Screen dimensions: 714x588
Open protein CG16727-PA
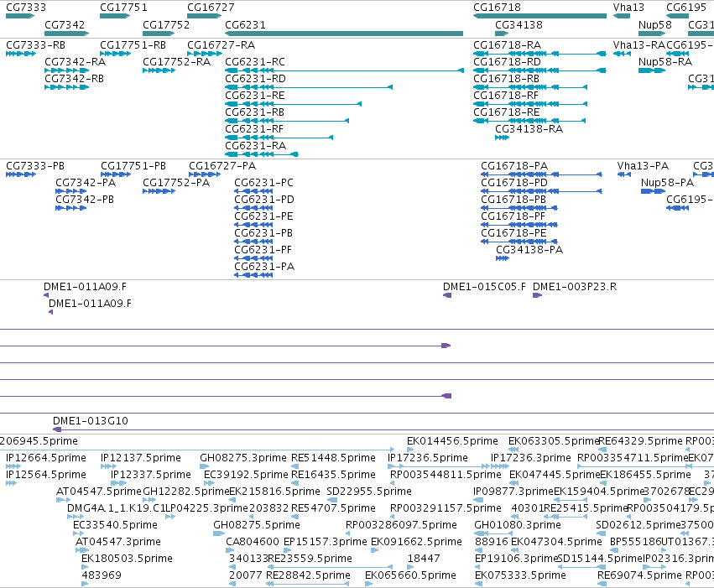222,166
